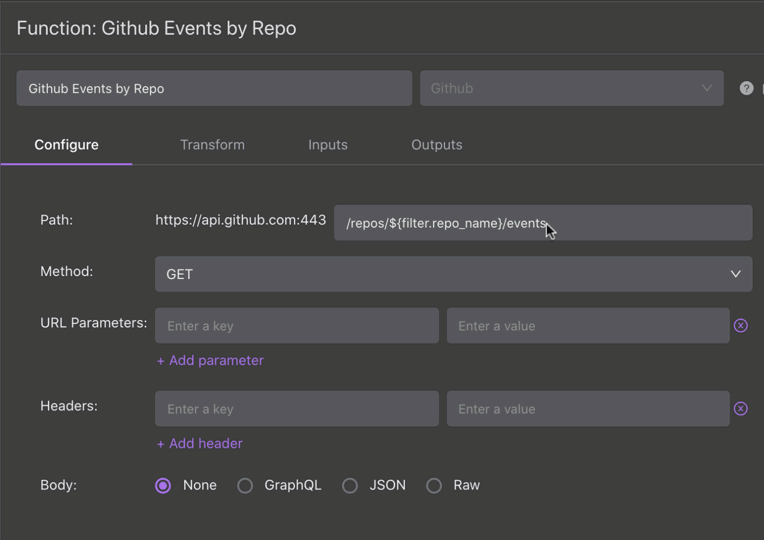Open the GET method dropdown
This screenshot has width=764, height=540.
coord(453,274)
